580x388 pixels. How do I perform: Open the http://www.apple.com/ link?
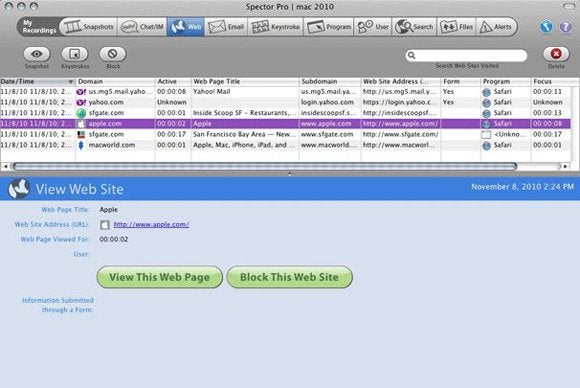tap(151, 224)
